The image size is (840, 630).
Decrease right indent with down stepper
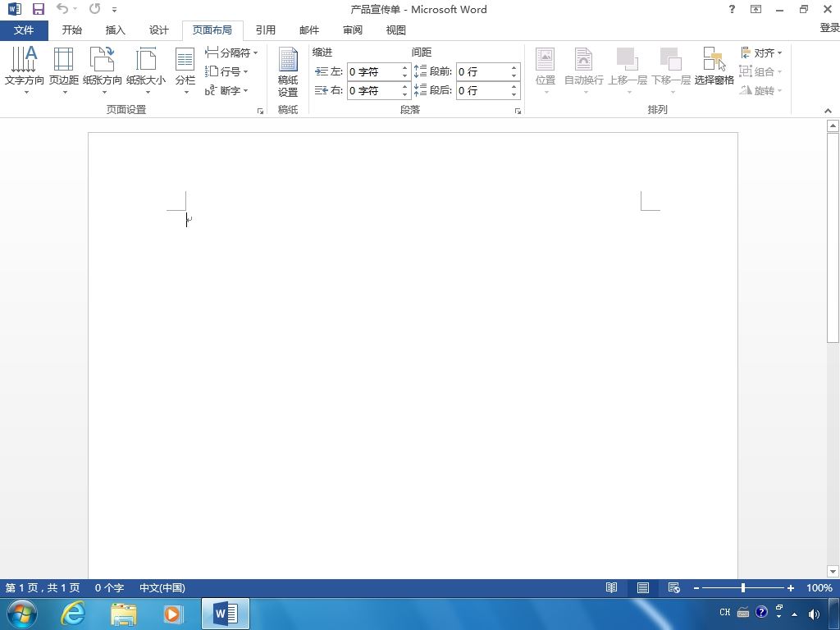(x=405, y=95)
